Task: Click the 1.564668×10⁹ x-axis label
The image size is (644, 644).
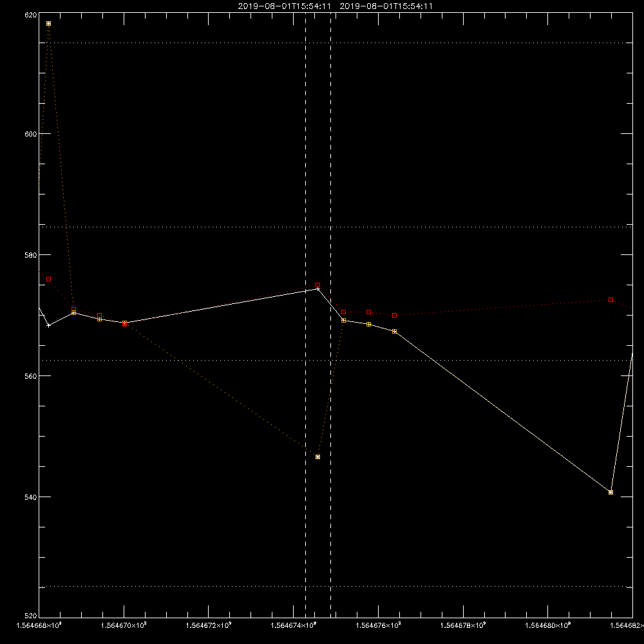Action: tap(39, 625)
